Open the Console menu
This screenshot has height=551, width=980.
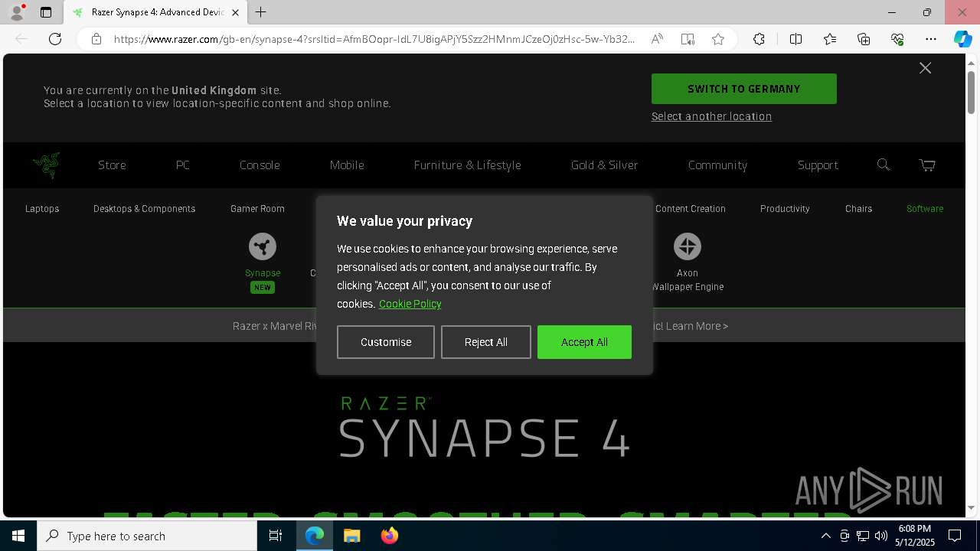(x=260, y=165)
